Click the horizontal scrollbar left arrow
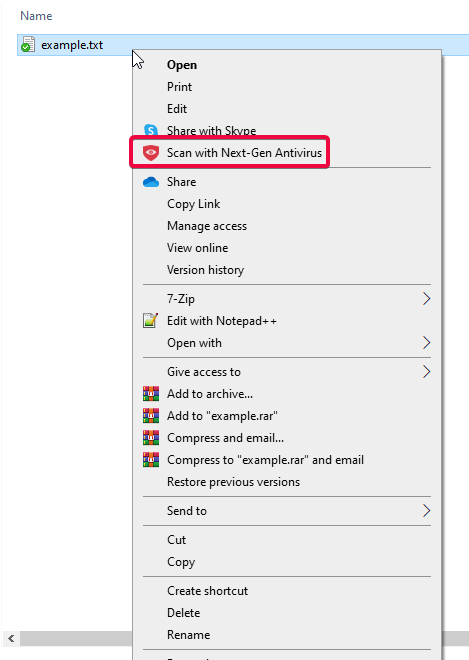Image resolution: width=469 pixels, height=660 pixels. (11, 639)
